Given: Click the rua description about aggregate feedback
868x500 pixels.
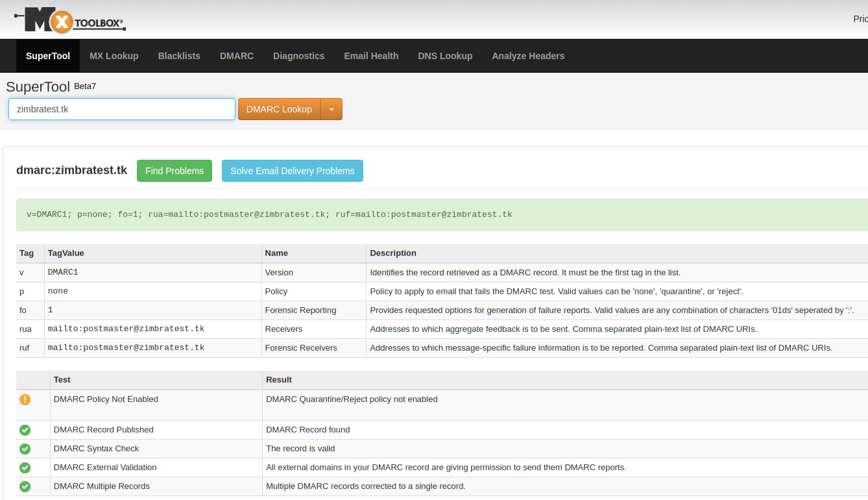Looking at the screenshot, I should tap(564, 329).
